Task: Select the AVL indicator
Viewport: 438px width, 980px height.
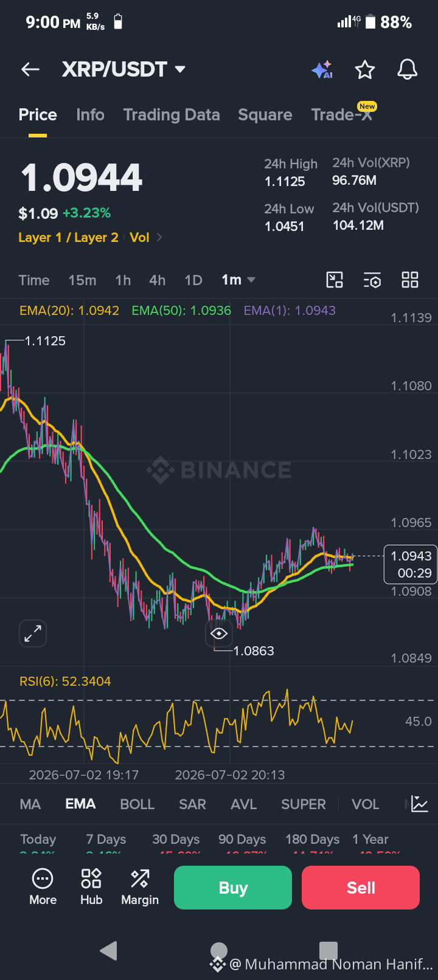Action: (244, 804)
